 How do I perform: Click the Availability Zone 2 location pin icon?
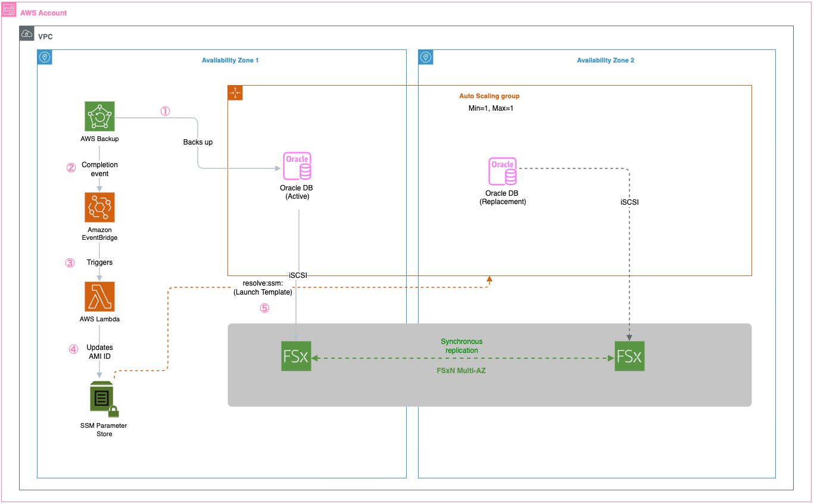click(x=426, y=57)
